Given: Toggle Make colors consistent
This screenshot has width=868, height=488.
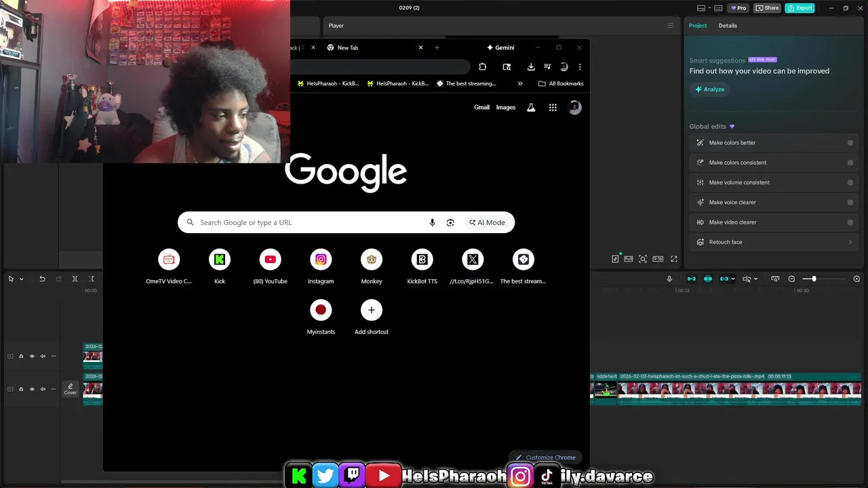Looking at the screenshot, I should pos(850,163).
